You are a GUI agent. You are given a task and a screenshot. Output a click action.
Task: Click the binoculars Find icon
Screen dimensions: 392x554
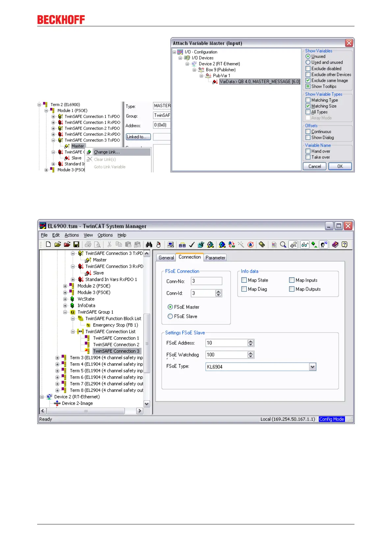(x=149, y=244)
